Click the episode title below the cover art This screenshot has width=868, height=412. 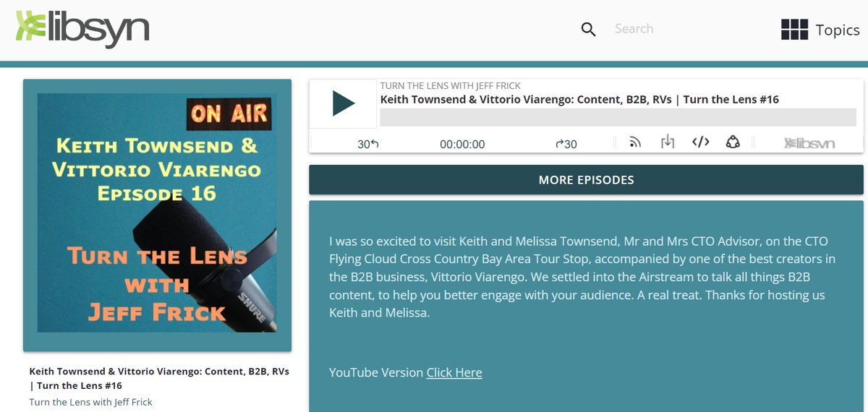159,378
